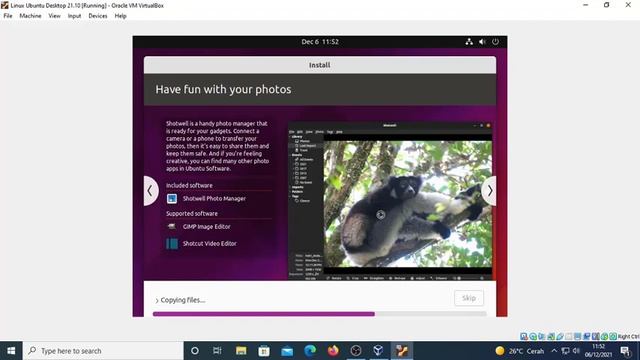Click Windows volume tray icon
The height and width of the screenshot is (360, 640).
[576, 351]
